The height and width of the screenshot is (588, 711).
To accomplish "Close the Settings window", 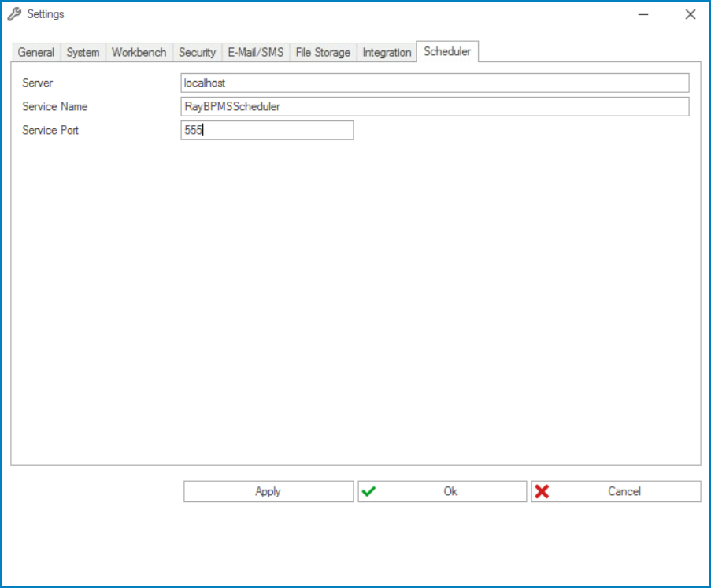I will coord(691,14).
